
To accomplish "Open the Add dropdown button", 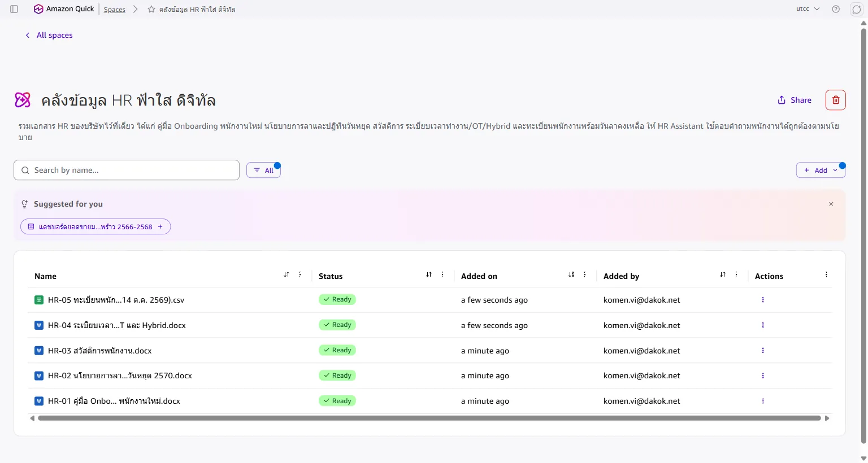I will [821, 170].
